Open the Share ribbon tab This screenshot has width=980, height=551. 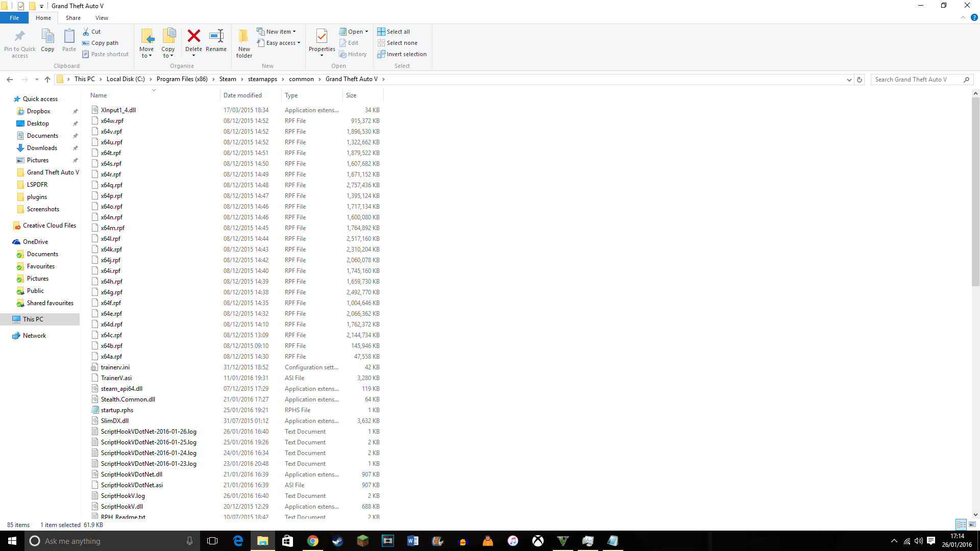click(73, 18)
